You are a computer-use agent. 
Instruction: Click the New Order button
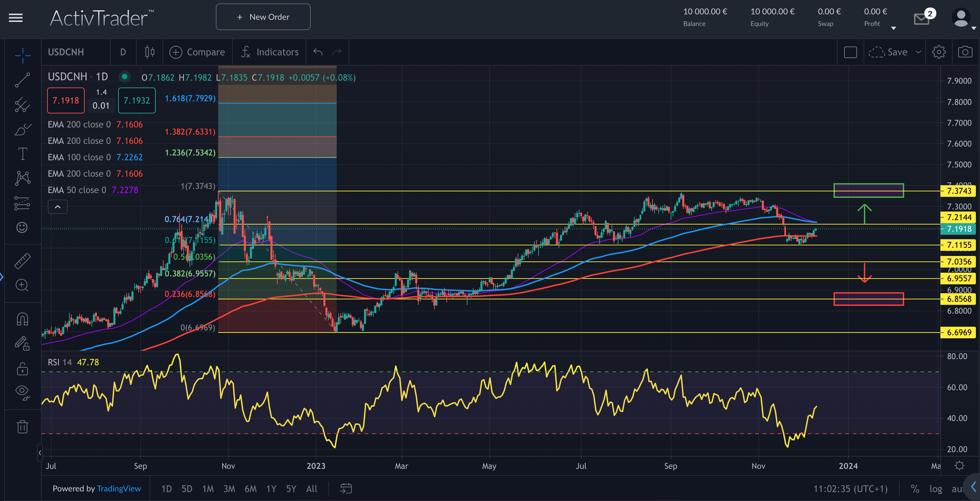(x=263, y=17)
